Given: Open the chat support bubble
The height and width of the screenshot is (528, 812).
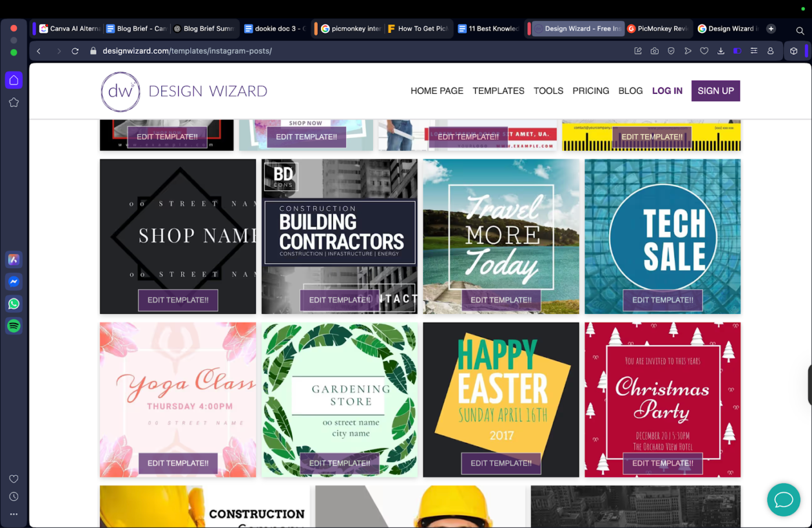Looking at the screenshot, I should (x=784, y=500).
